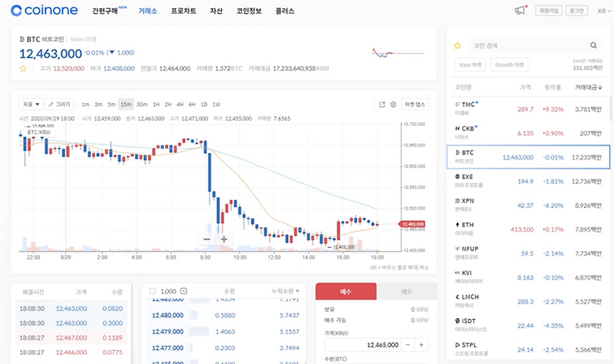Open the Coinone home logo

pos(44,11)
